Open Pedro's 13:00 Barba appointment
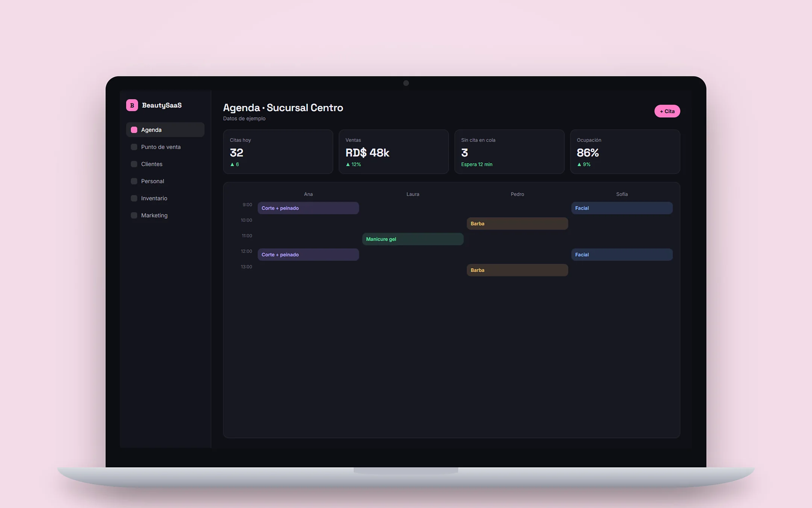 517,270
